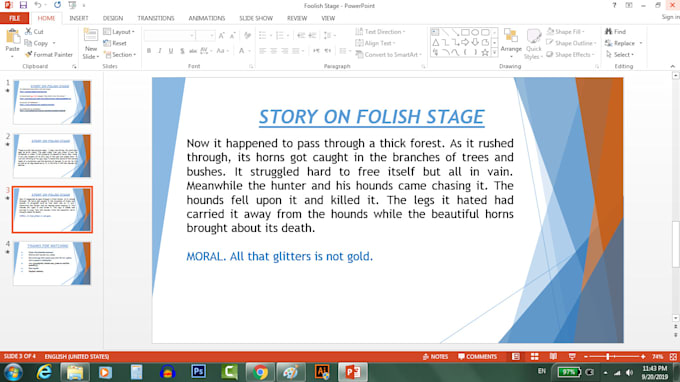Fit slide to current window icon
Viewport: 680px width, 382px height.
(673, 356)
